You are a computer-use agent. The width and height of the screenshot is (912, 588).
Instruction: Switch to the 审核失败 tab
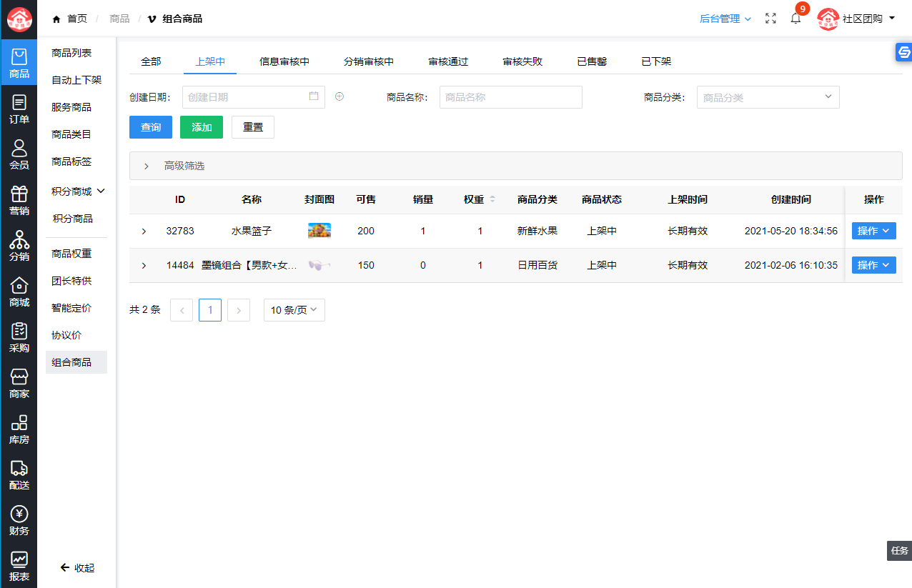point(522,61)
